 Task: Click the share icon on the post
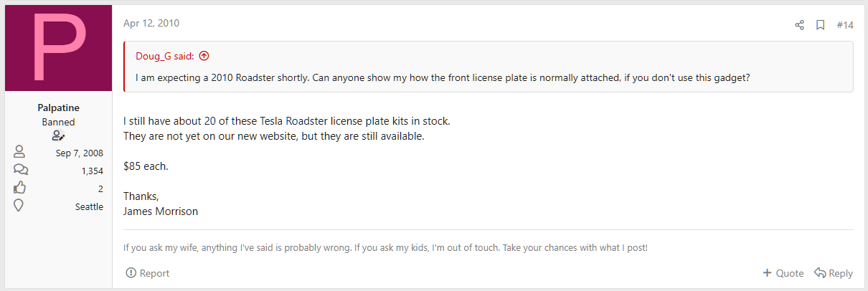799,25
